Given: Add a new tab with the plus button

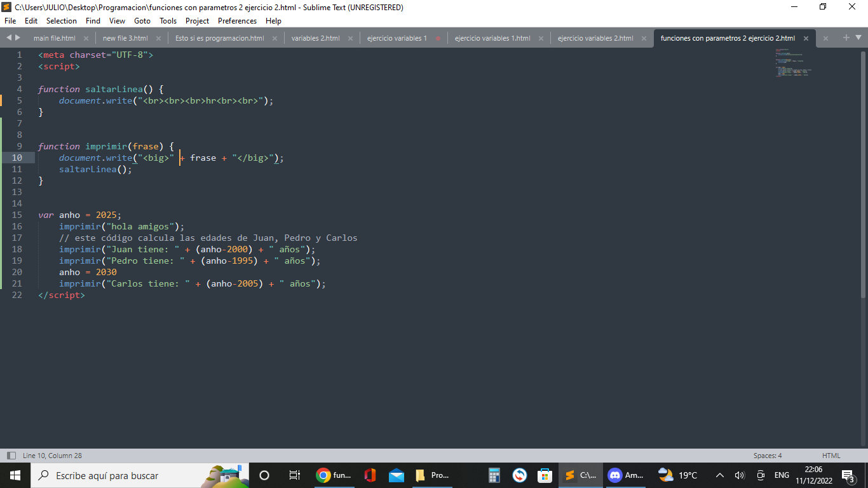Looking at the screenshot, I should click(846, 37).
